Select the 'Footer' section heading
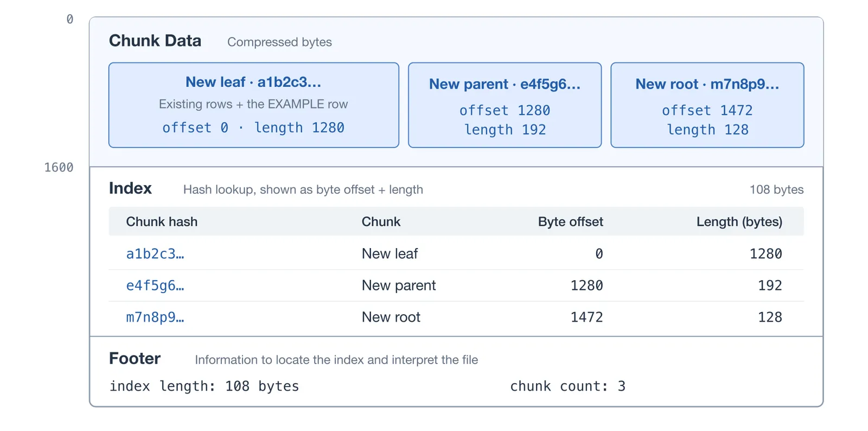 tap(135, 358)
